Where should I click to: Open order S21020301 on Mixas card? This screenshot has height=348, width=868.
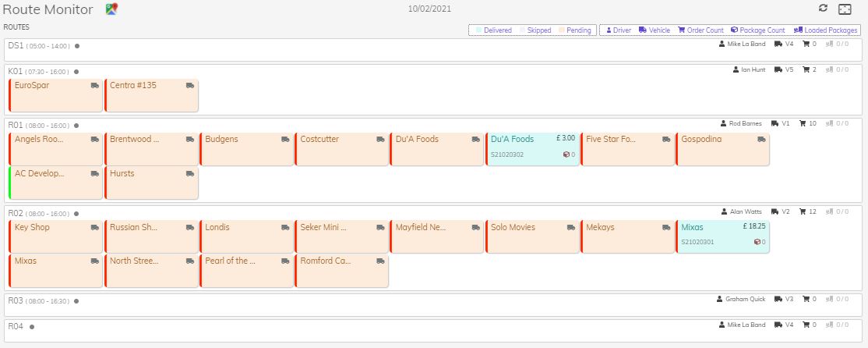coord(697,242)
